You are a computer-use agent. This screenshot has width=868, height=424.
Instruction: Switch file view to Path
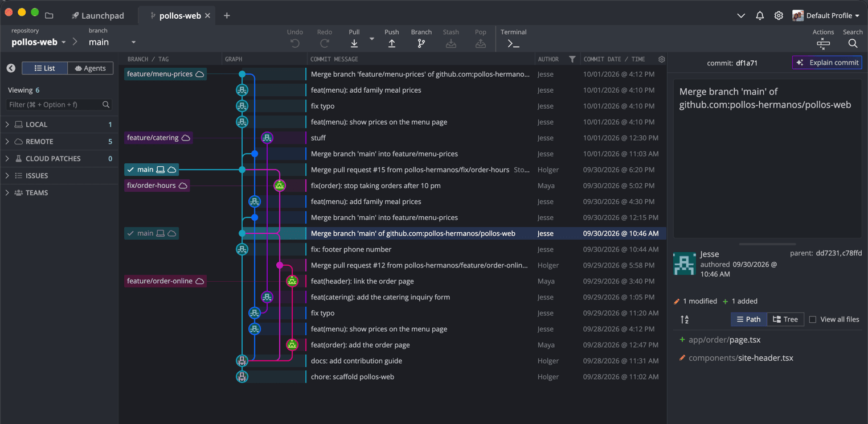[749, 319]
